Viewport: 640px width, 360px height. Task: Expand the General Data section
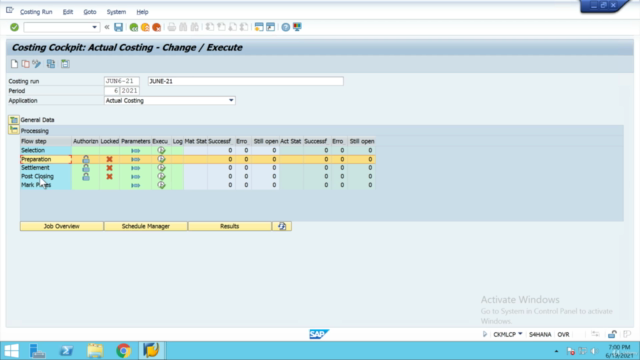click(x=13, y=120)
